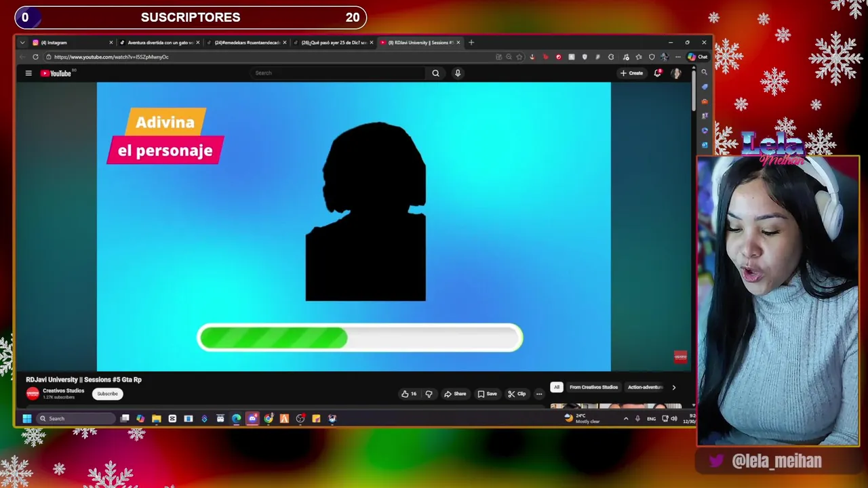This screenshot has height=488, width=868.
Task: Open the Windows Start menu
Action: pyautogui.click(x=27, y=419)
